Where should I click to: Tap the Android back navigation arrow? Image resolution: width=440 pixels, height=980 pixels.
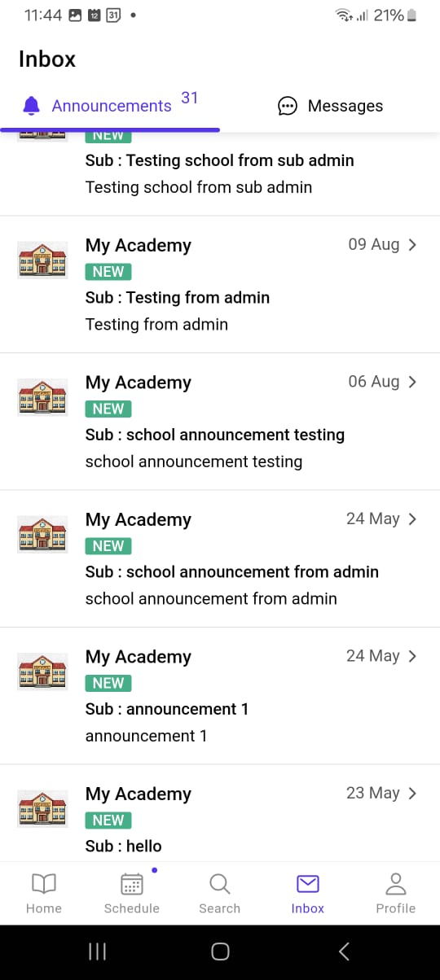pos(344,951)
